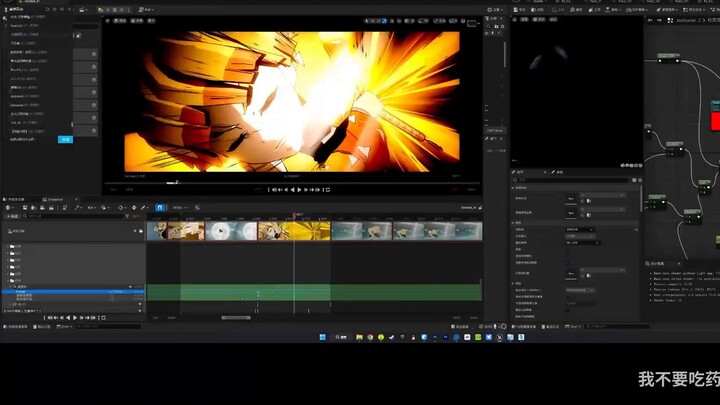Click Play Reverse in the viewport transport controls
Image resolution: width=720 pixels, height=405 pixels.
click(292, 190)
